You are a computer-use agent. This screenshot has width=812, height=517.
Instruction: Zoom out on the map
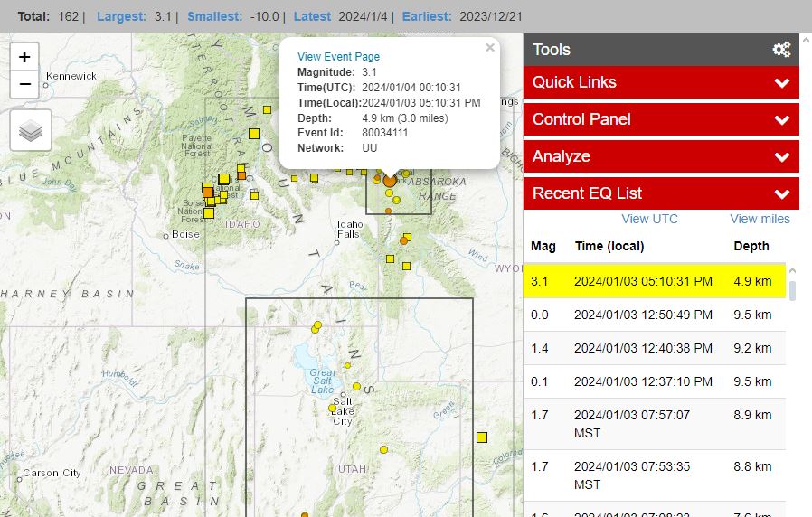[x=24, y=85]
